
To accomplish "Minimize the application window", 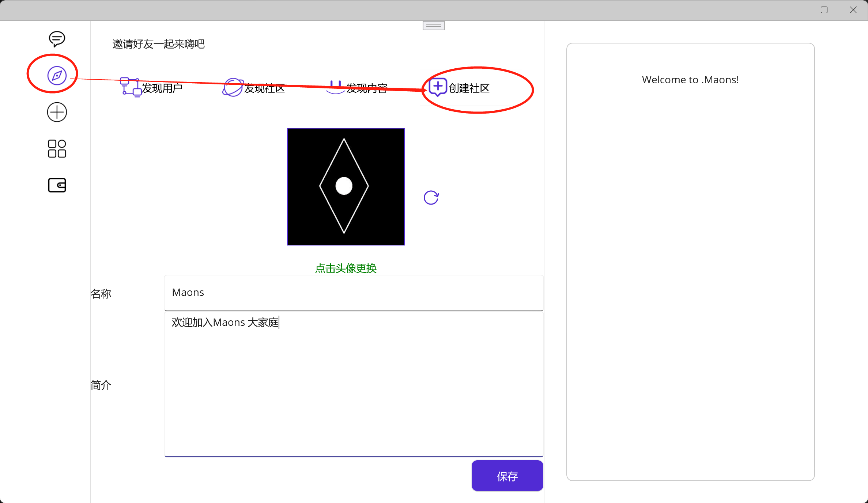I will pos(795,10).
